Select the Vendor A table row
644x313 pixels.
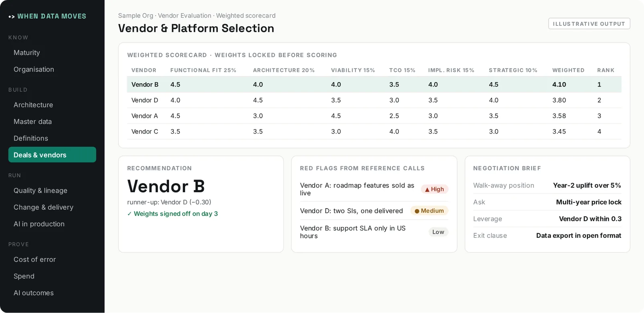pyautogui.click(x=374, y=116)
